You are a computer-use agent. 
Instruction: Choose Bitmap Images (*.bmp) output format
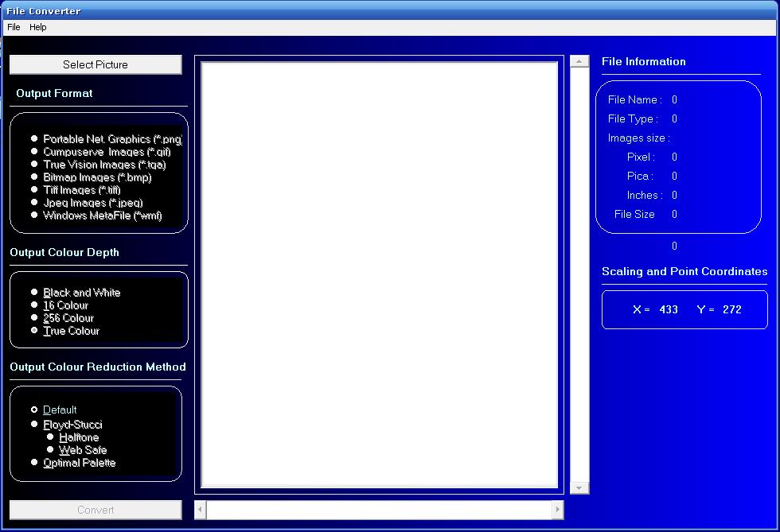pyautogui.click(x=34, y=177)
